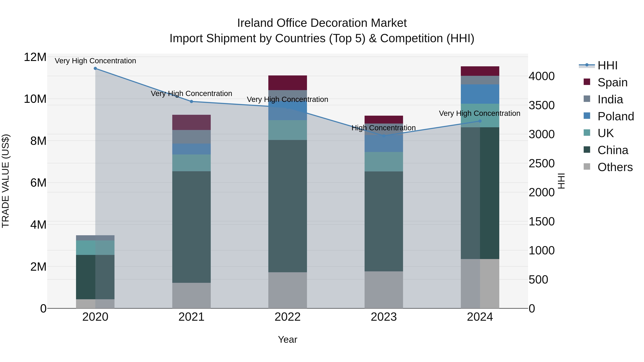Click the 2022 x-axis label
Viewport: 644px width, 362px height.
287,317
